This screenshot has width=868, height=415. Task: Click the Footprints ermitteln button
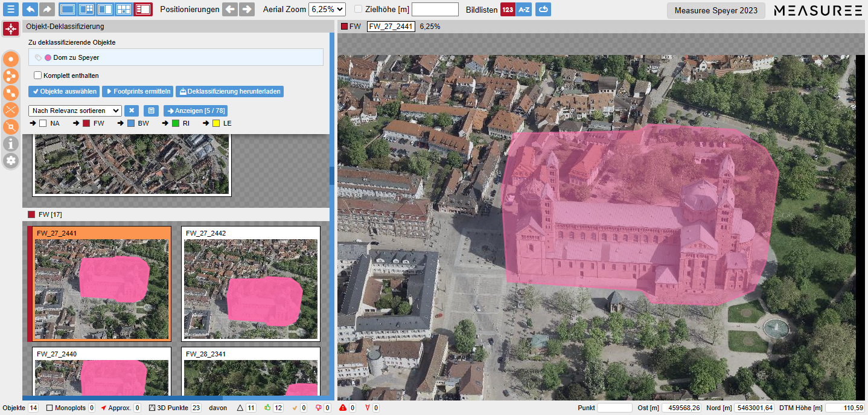[x=137, y=92]
